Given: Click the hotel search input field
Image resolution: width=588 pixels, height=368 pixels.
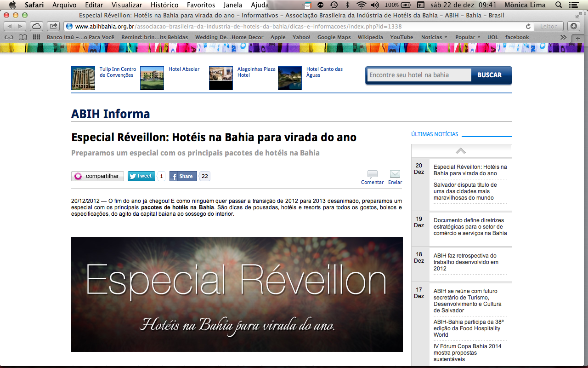Looking at the screenshot, I should [x=418, y=75].
